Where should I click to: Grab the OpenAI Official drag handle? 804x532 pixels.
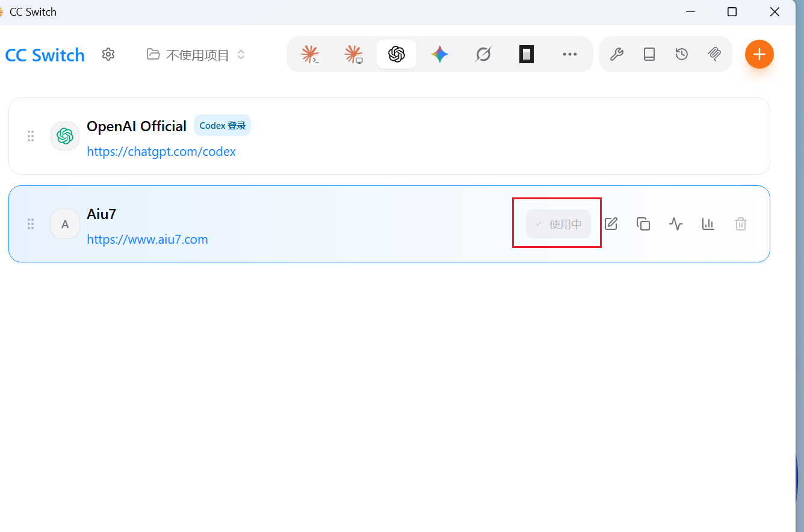[x=31, y=136]
